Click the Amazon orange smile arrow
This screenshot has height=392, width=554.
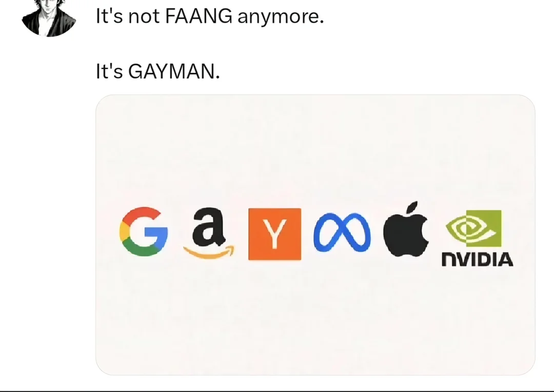pyautogui.click(x=209, y=252)
